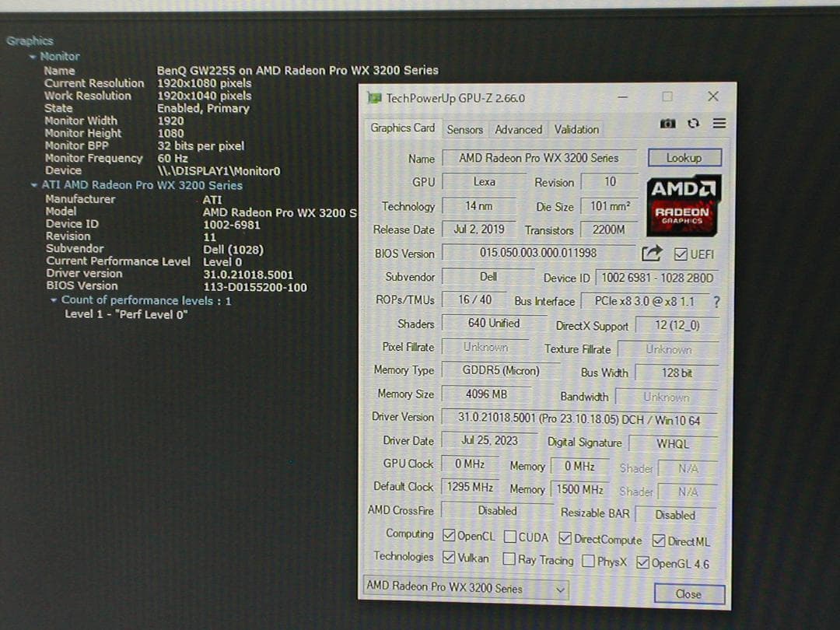Minimize the GPU-Z window
The image size is (840, 630).
coord(622,97)
